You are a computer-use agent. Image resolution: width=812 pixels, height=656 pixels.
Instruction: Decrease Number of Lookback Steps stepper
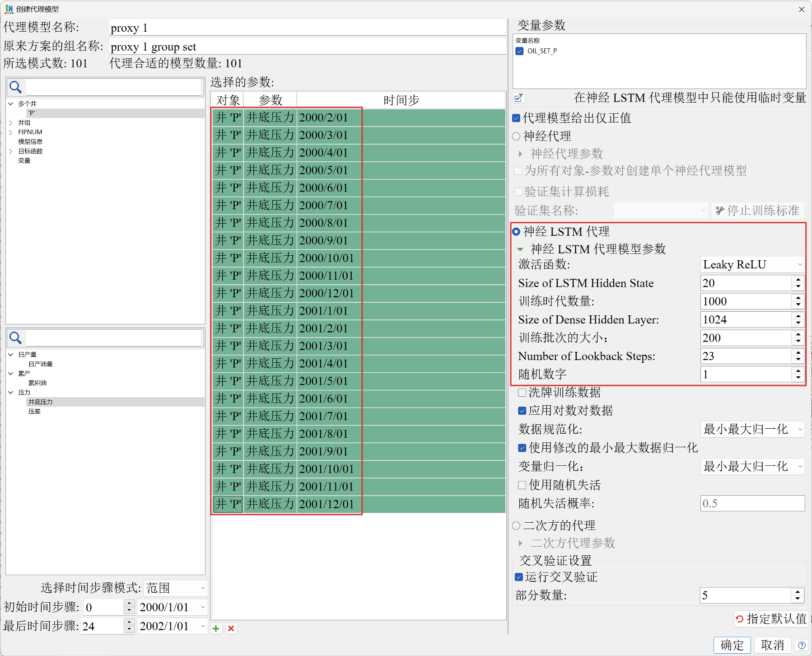pyautogui.click(x=798, y=360)
